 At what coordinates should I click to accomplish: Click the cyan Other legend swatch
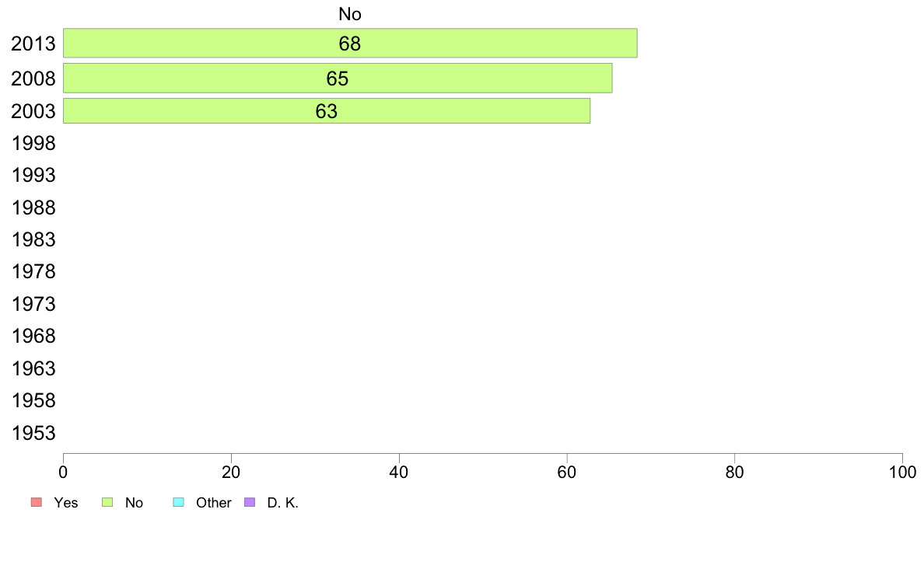coord(179,502)
